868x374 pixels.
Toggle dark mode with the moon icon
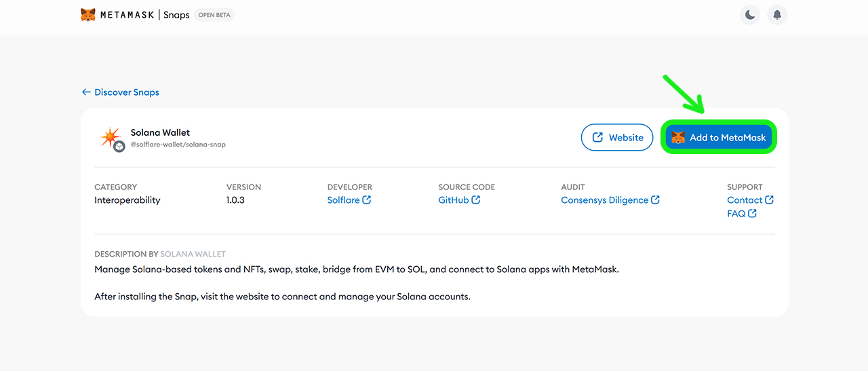click(x=750, y=15)
